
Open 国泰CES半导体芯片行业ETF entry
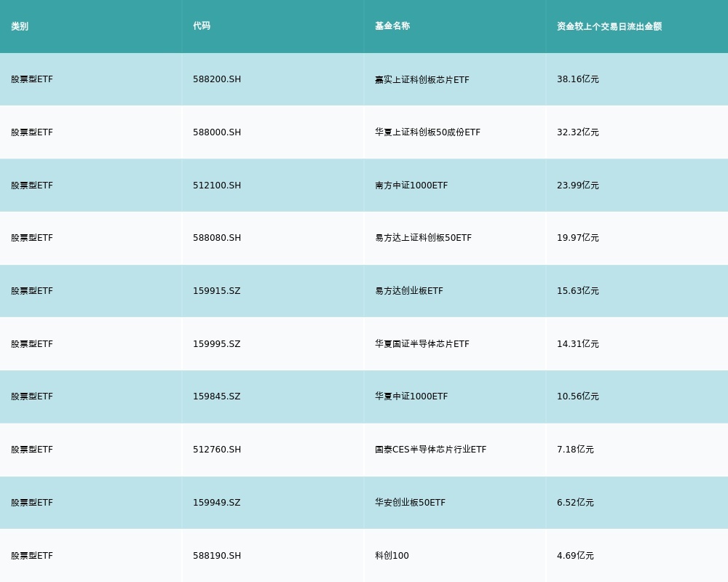coord(430,450)
